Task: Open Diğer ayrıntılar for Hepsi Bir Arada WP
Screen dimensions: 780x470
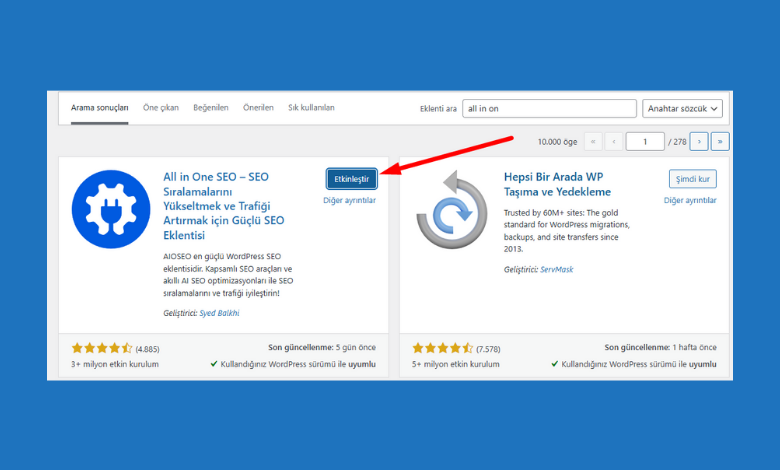Action: coord(690,200)
